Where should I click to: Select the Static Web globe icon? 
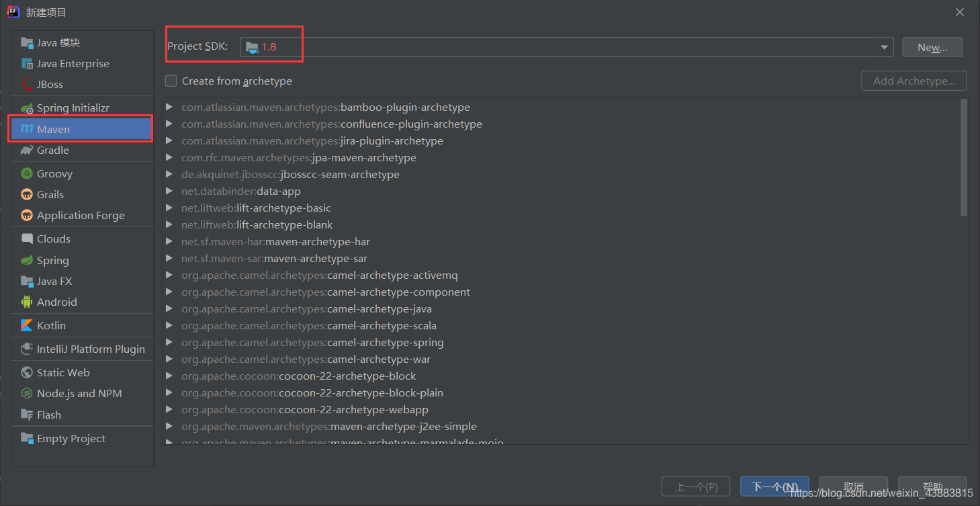[x=27, y=373]
